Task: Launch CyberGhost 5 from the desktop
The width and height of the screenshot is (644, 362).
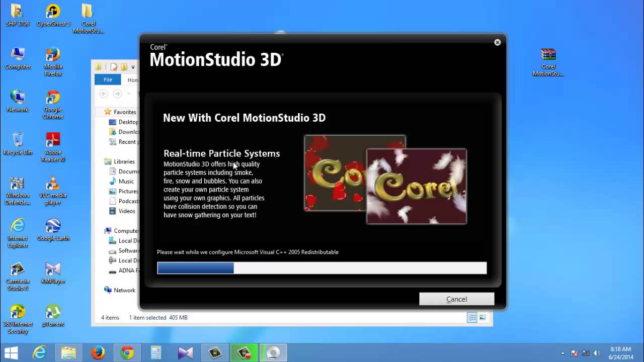Action: [x=53, y=15]
